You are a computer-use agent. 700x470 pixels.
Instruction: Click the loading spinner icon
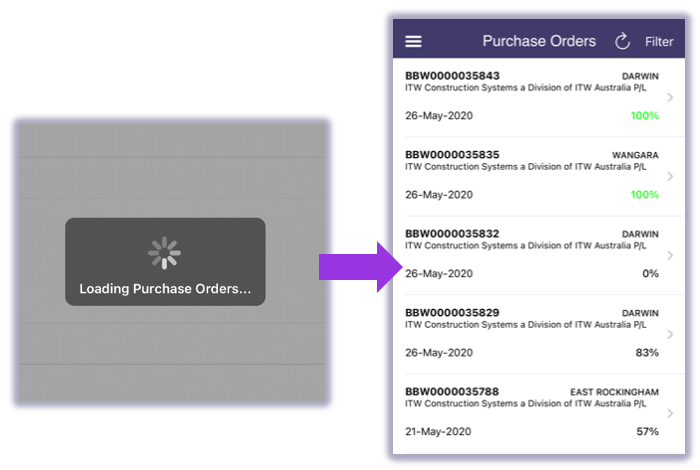click(x=164, y=253)
